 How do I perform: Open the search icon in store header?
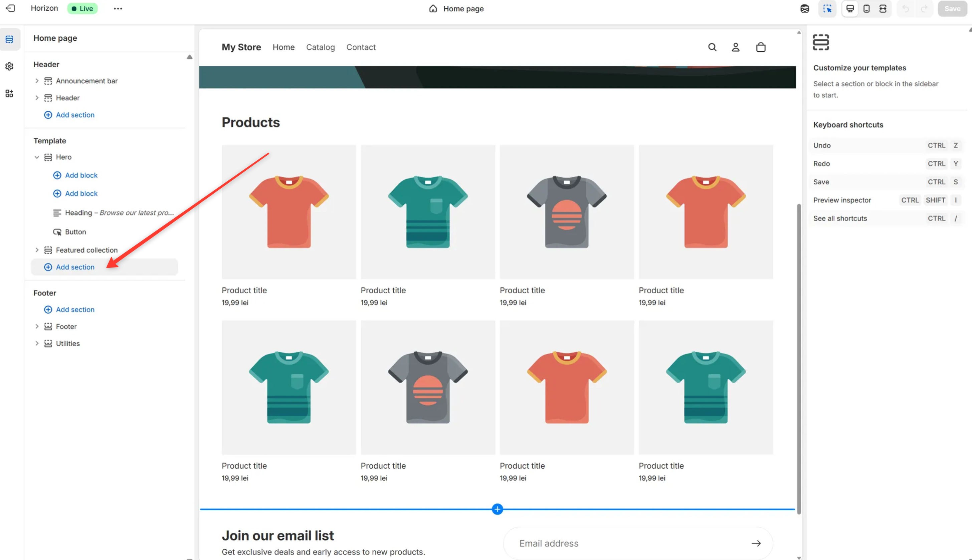coord(712,47)
